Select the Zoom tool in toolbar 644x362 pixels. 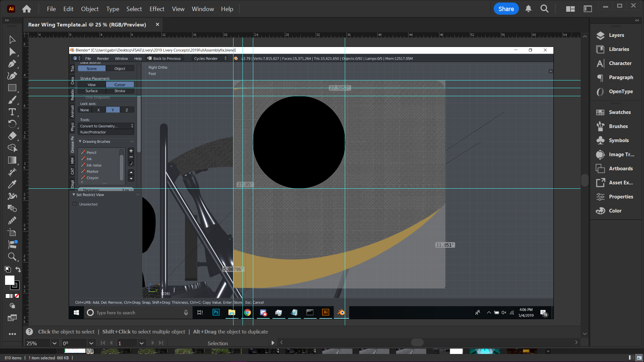[x=12, y=257]
